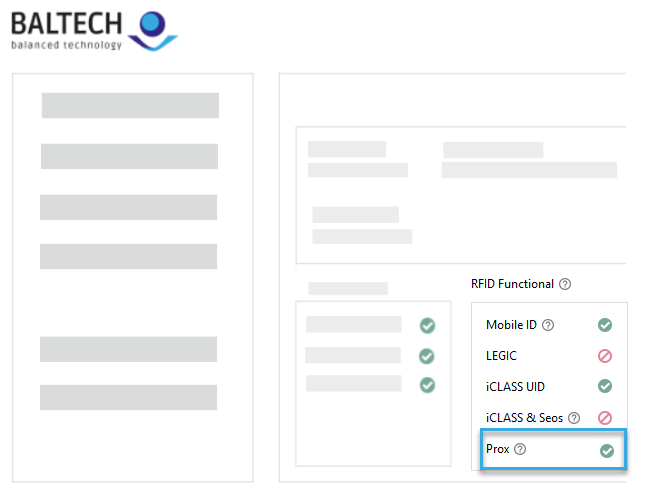Click the BALTECH logo emblem

[154, 27]
